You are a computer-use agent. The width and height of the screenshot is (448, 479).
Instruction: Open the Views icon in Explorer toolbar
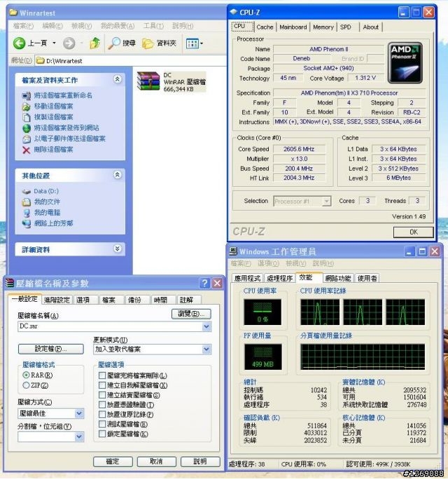click(192, 43)
